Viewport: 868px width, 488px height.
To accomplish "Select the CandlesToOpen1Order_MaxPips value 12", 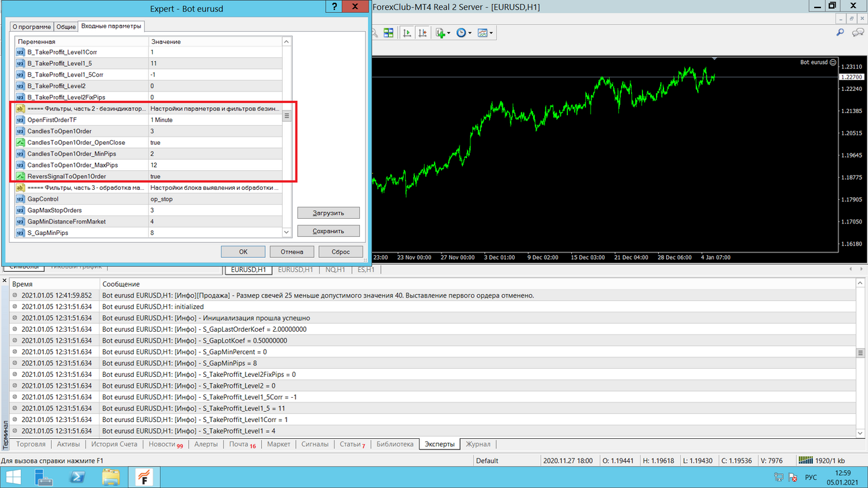I will (x=215, y=165).
